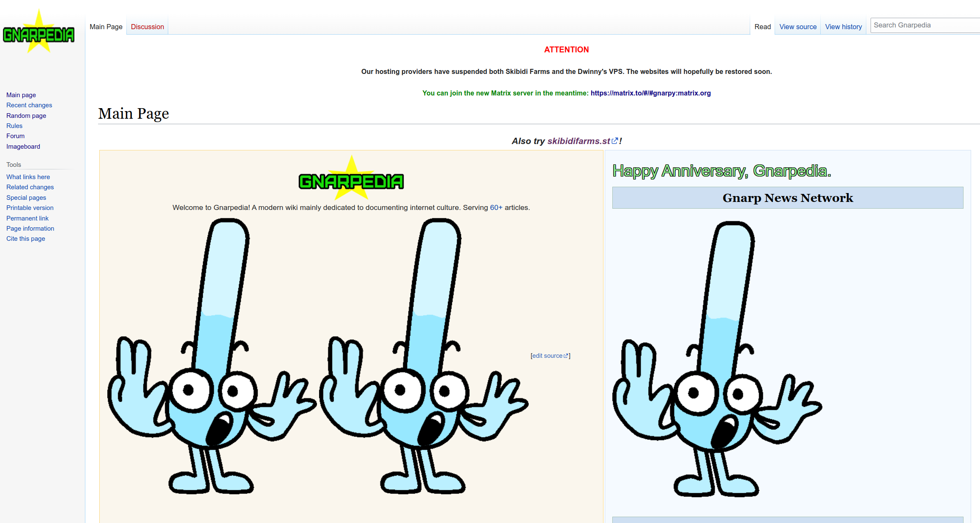
Task: Go to Main page in sidebar
Action: click(21, 95)
